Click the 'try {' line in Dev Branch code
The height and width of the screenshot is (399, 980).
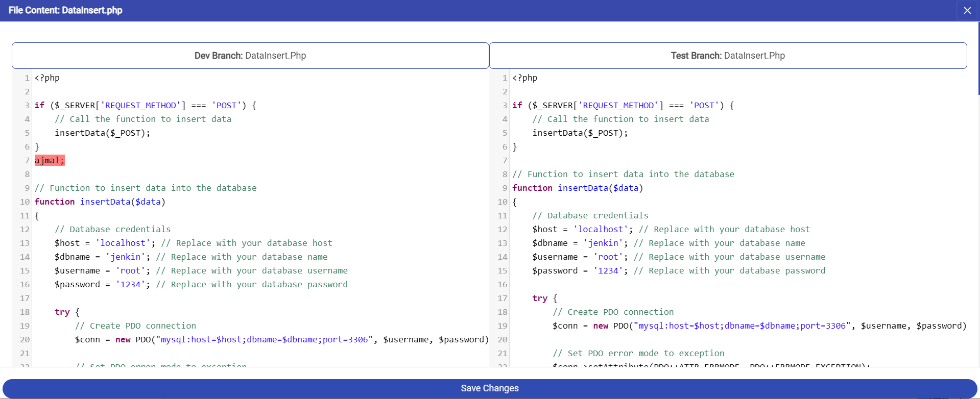point(67,312)
